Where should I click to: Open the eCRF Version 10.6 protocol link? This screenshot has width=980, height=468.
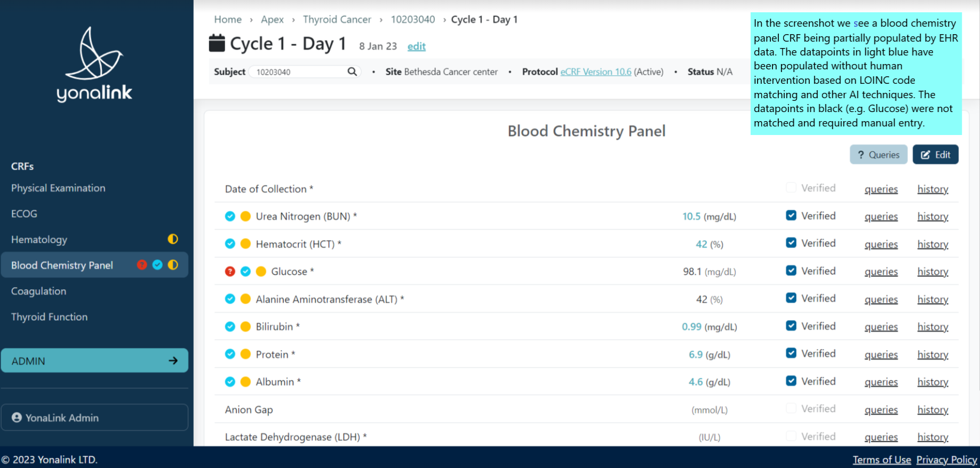(595, 72)
